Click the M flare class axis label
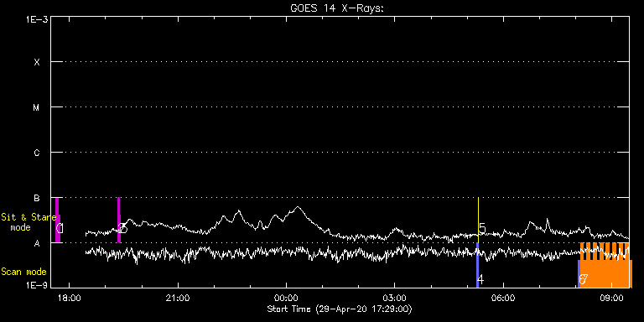The image size is (644, 322). pos(37,107)
